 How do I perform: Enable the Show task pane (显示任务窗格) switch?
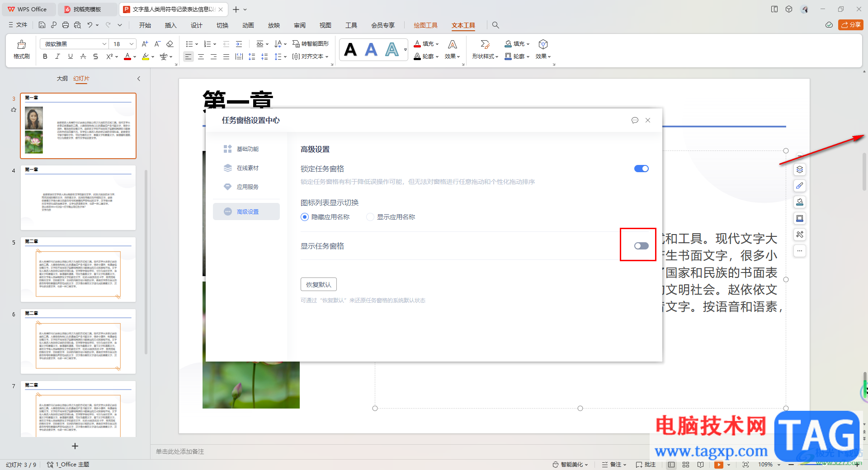pyautogui.click(x=641, y=246)
